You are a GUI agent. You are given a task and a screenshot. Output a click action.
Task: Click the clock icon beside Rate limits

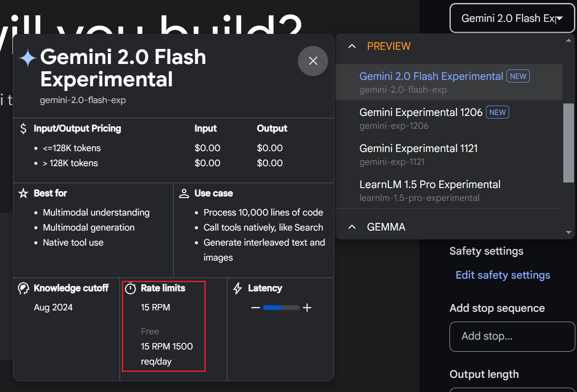(130, 289)
